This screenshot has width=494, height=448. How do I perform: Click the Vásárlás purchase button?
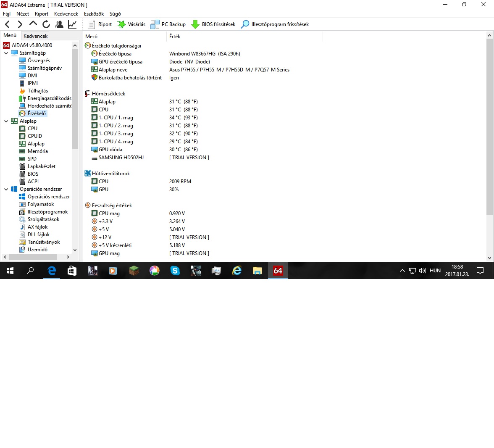131,24
